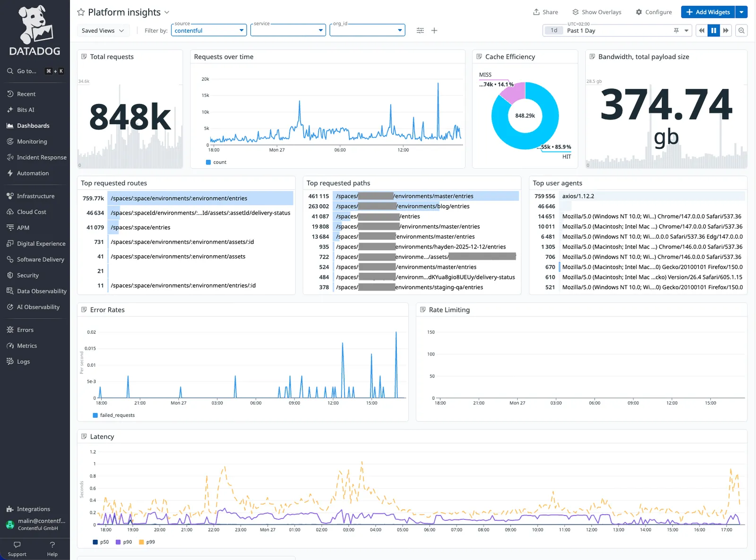Open the service filter dropdown
This screenshot has height=560, width=756.
[x=288, y=30]
